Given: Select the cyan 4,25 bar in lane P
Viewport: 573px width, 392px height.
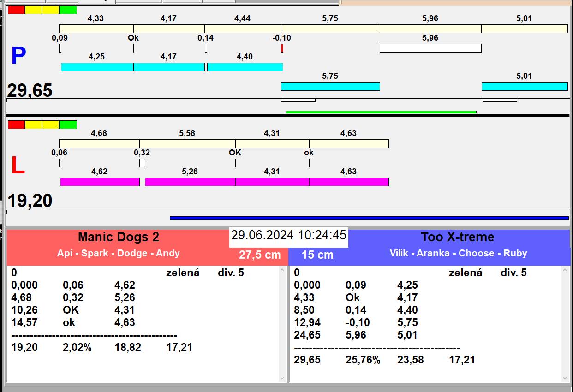Looking at the screenshot, I should pyautogui.click(x=97, y=67).
